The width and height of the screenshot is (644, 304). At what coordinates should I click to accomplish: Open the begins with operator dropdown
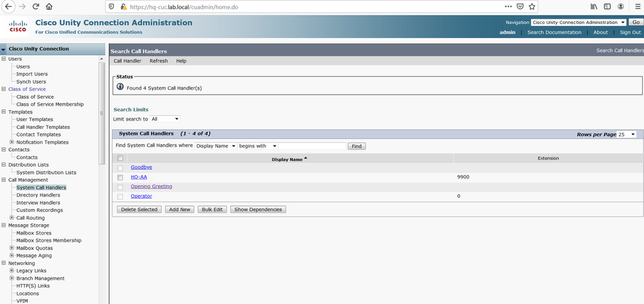(x=257, y=146)
